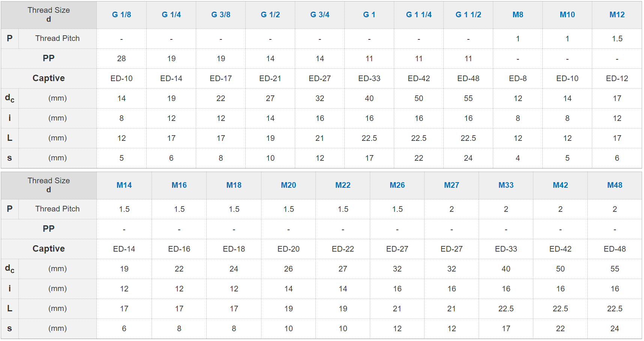The height and width of the screenshot is (341, 644).
Task: Open the M33 thread link
Action: click(506, 185)
